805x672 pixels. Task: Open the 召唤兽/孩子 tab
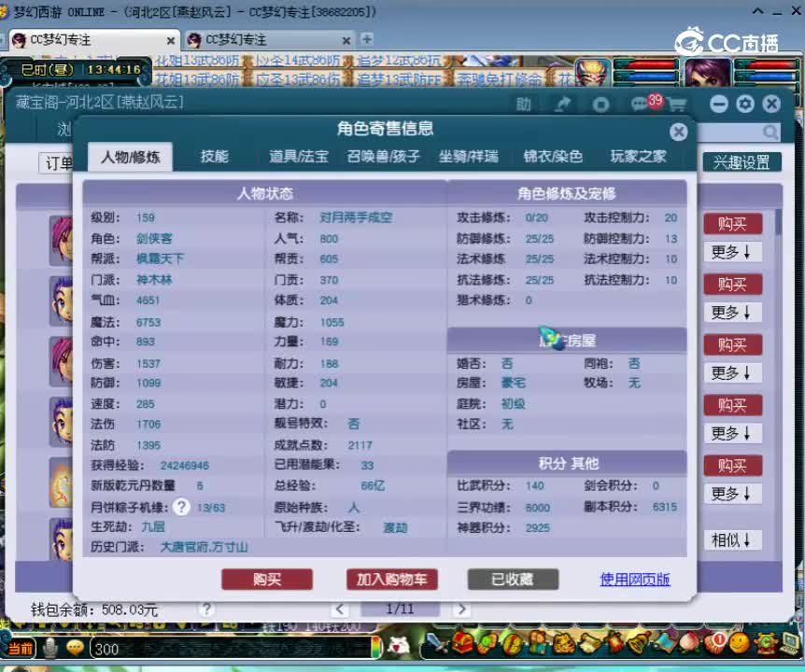pos(384,157)
